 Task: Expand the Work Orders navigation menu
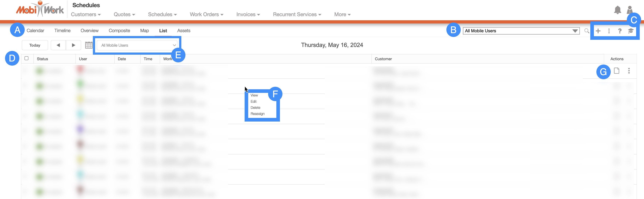tap(206, 15)
